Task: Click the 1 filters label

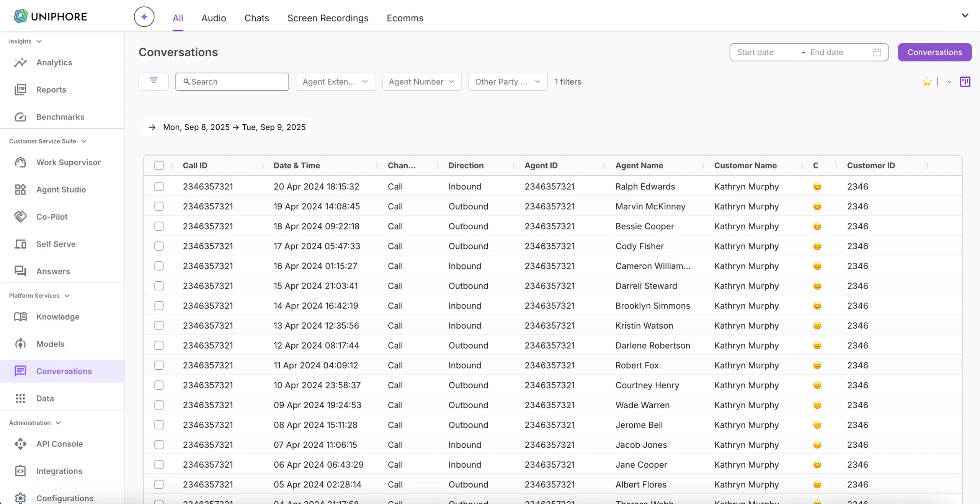Action: (x=568, y=82)
